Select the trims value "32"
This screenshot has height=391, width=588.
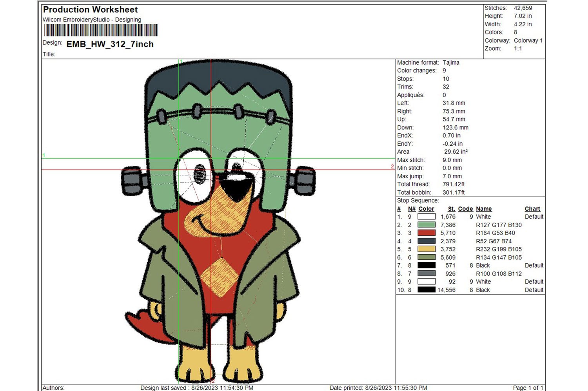pyautogui.click(x=446, y=87)
